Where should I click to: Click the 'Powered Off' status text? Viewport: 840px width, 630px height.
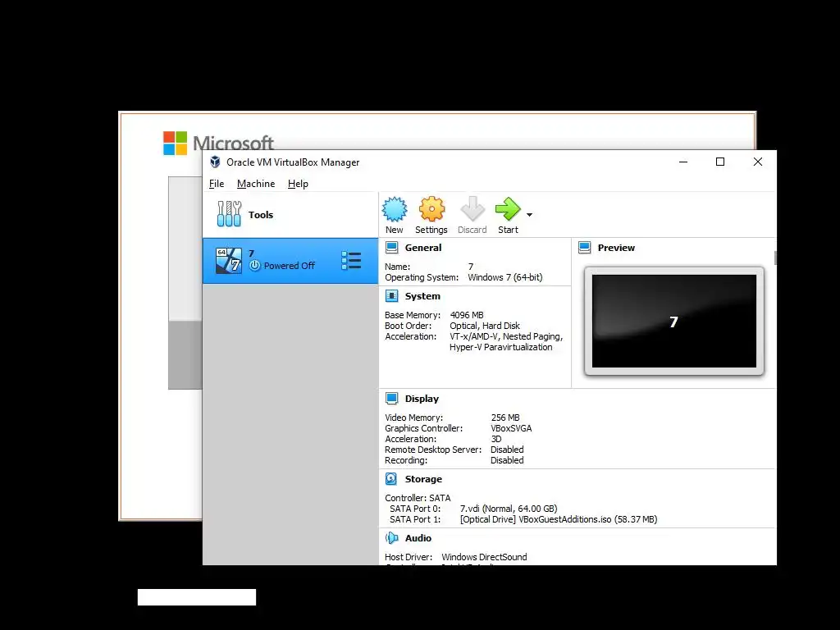(290, 266)
